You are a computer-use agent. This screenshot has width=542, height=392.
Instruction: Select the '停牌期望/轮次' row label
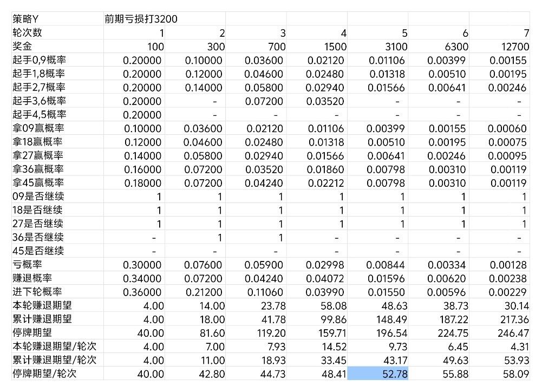click(x=44, y=374)
